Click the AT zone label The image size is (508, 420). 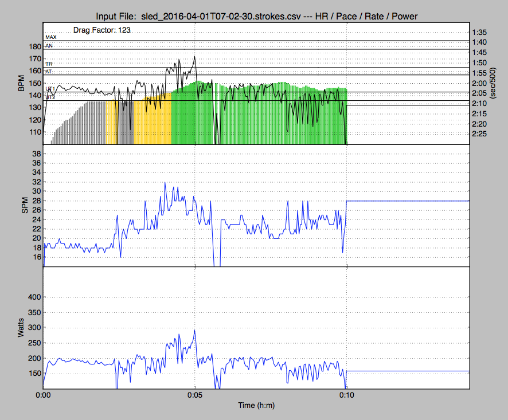coord(49,72)
